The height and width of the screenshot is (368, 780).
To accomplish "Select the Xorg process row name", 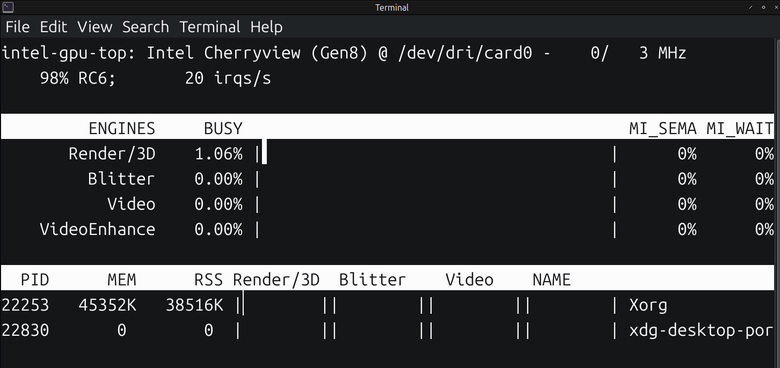I will point(648,305).
